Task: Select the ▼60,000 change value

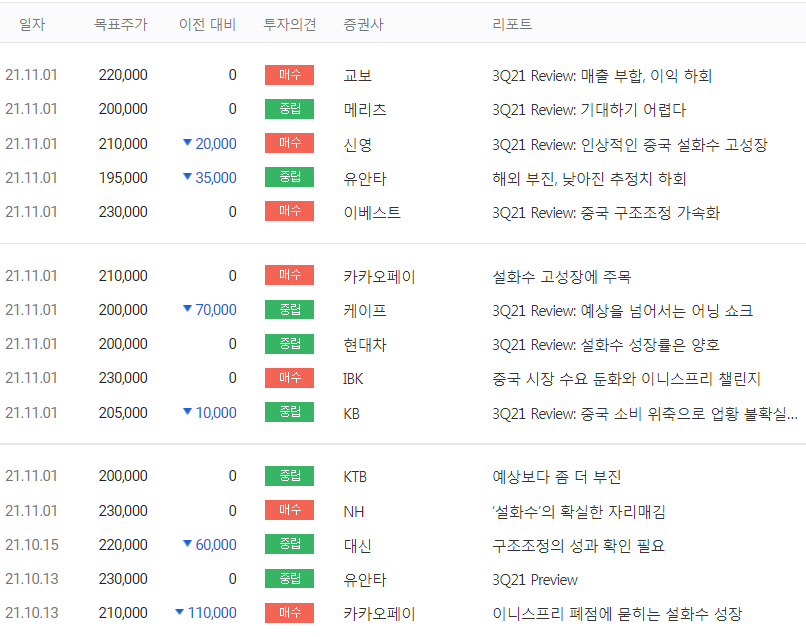Action: click(210, 545)
